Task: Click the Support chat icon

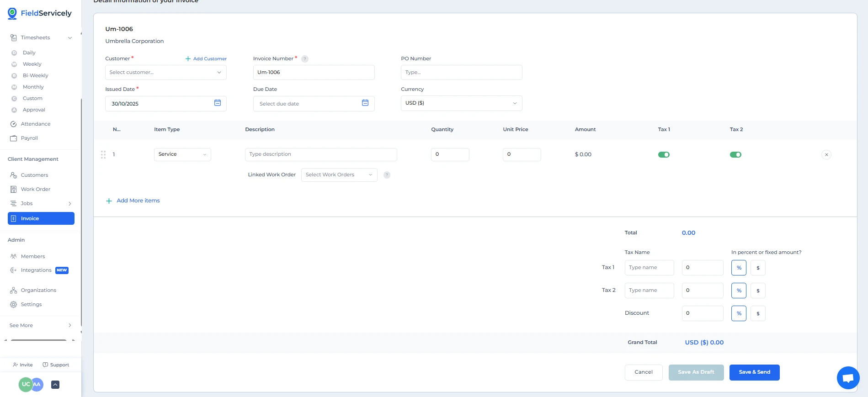Action: pos(45,365)
